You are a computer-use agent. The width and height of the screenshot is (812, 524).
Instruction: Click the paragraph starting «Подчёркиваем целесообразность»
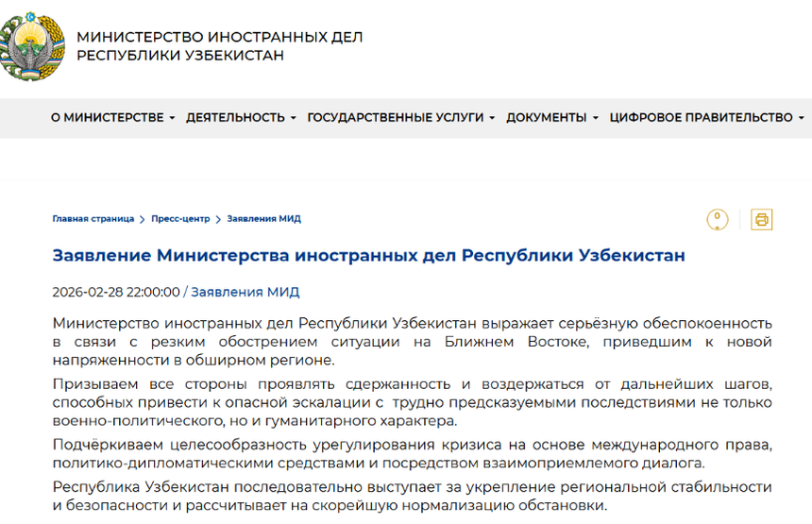coord(413,453)
